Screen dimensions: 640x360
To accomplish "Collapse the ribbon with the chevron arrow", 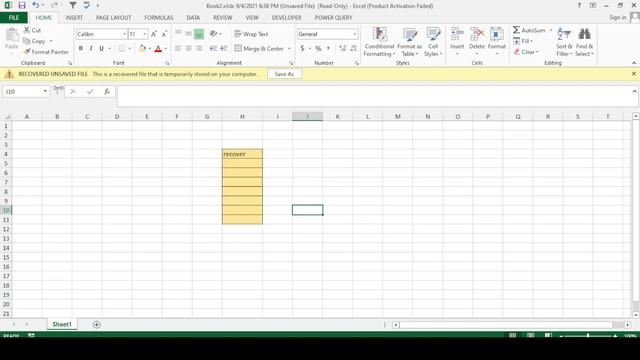I will pos(633,63).
